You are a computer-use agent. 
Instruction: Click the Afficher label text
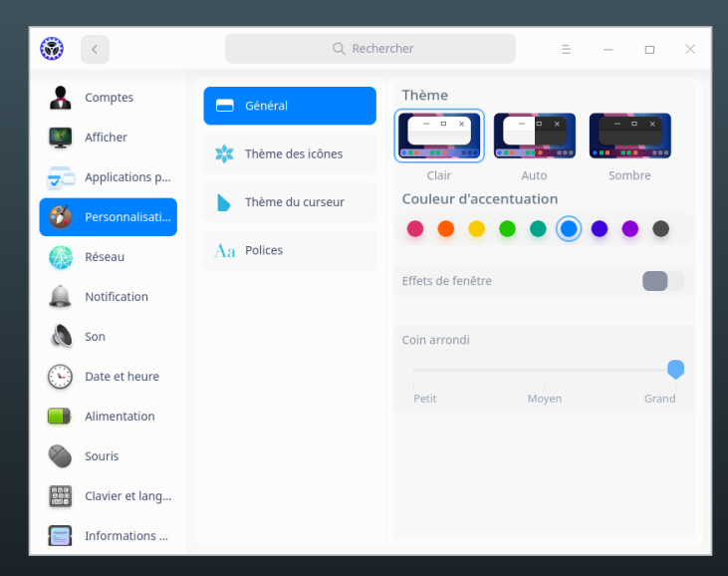(x=106, y=138)
